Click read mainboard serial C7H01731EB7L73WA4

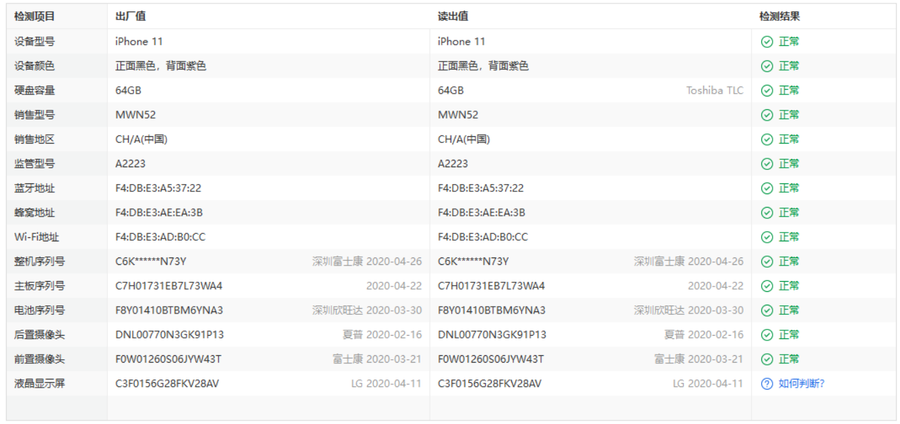[x=491, y=286]
